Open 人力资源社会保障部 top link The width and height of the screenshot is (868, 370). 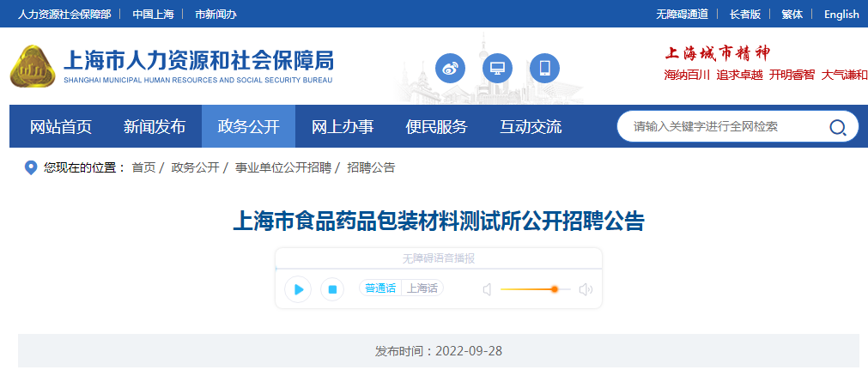coord(64,15)
